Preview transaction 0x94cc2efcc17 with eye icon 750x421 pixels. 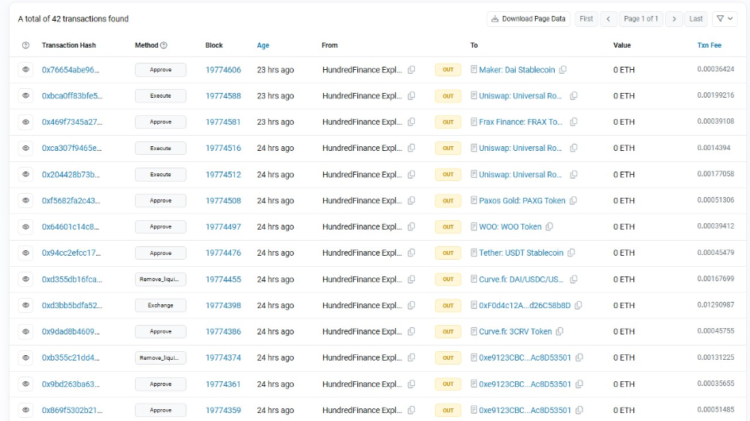point(26,253)
